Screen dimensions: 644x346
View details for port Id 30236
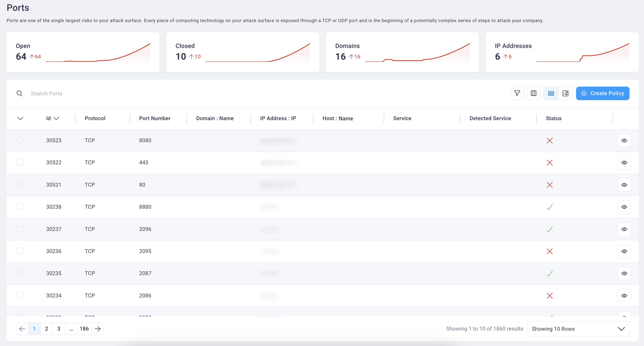(624, 251)
